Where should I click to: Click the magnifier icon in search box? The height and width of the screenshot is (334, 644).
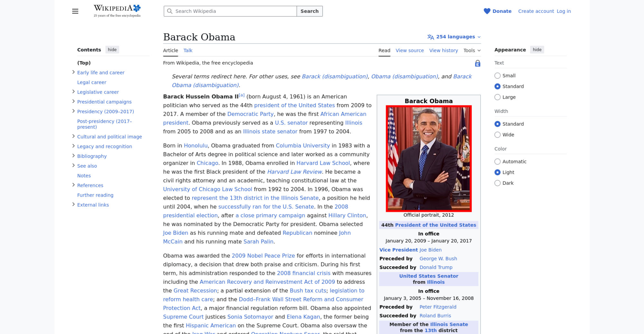click(170, 11)
